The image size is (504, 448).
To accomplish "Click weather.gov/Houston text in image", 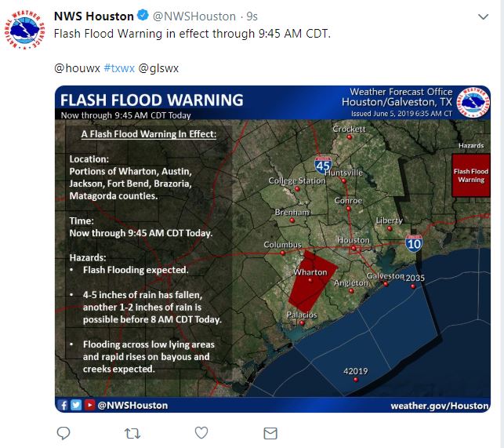I will pos(440,405).
